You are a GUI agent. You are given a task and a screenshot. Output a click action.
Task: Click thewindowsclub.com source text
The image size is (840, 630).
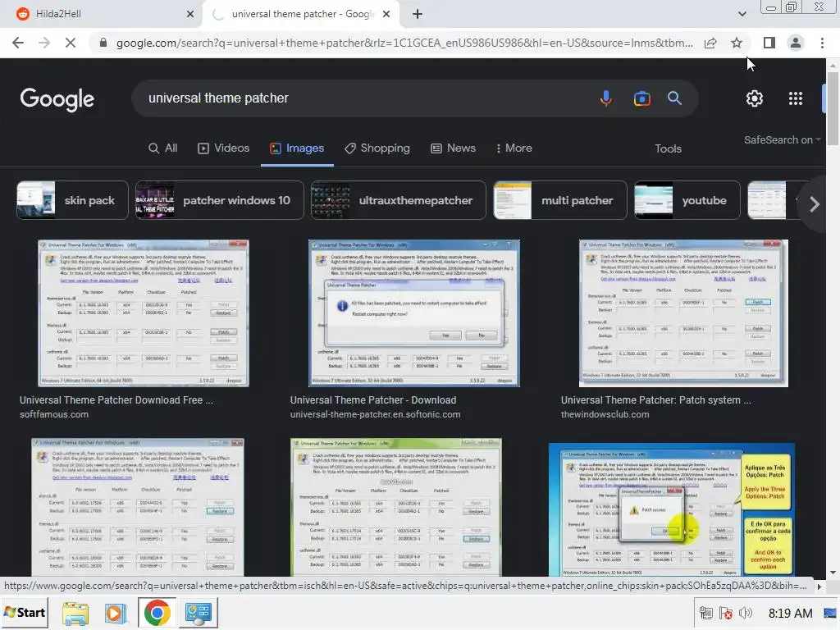(605, 414)
